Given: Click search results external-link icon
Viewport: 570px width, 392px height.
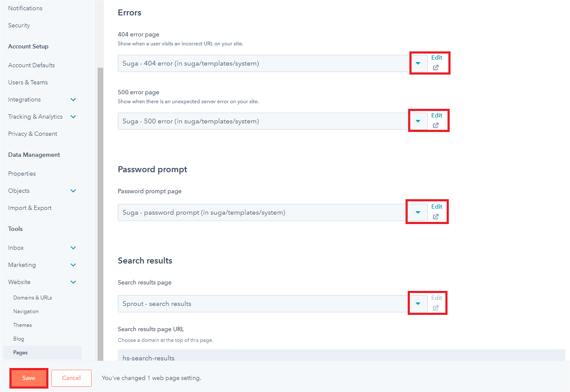Looking at the screenshot, I should click(x=436, y=308).
